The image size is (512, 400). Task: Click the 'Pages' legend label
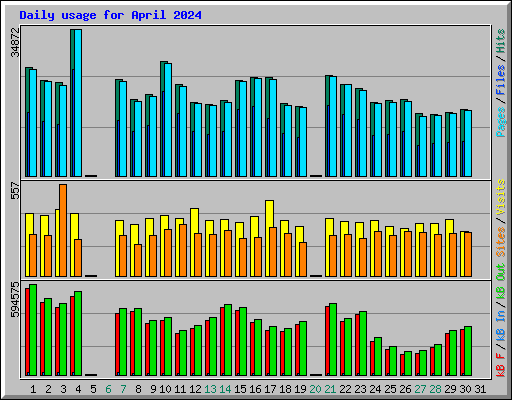pyautogui.click(x=501, y=122)
